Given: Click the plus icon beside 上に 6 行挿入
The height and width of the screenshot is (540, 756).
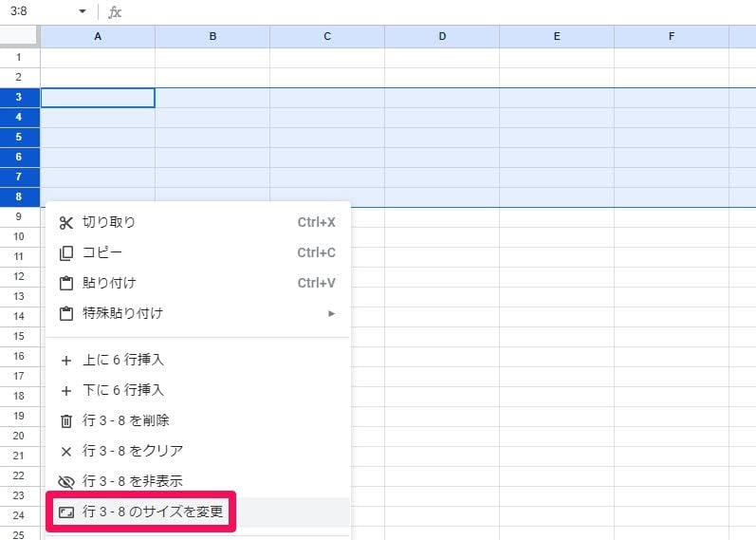Looking at the screenshot, I should click(66, 360).
